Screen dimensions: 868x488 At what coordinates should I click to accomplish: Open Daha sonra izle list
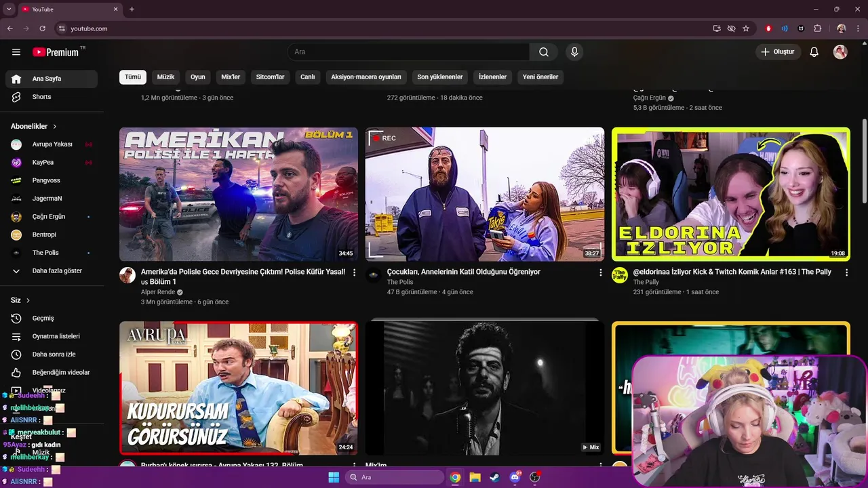point(52,354)
